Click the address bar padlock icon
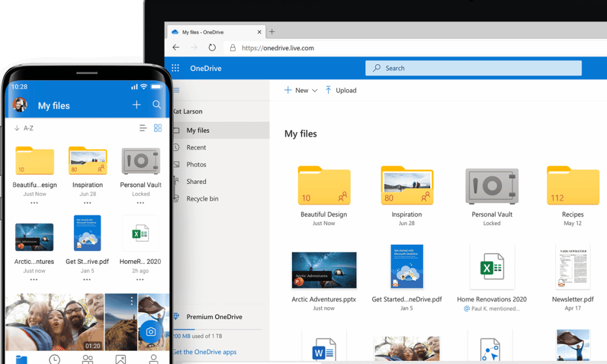 point(232,47)
